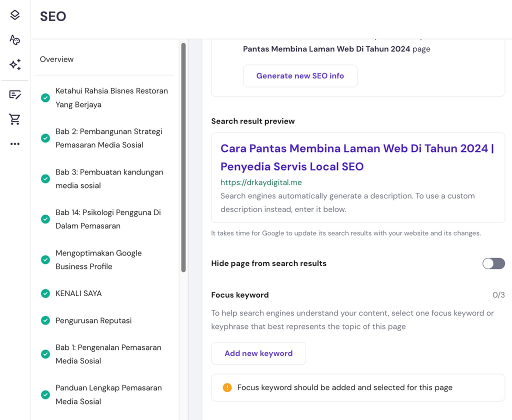The width and height of the screenshot is (512, 420).
Task: Open the AI tools sparkle icon
Action: pyautogui.click(x=15, y=64)
